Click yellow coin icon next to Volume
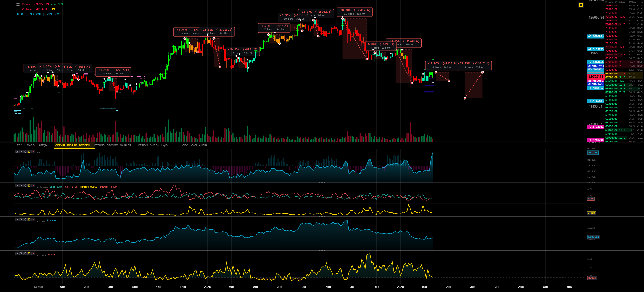The image size is (644, 292). 53,9
